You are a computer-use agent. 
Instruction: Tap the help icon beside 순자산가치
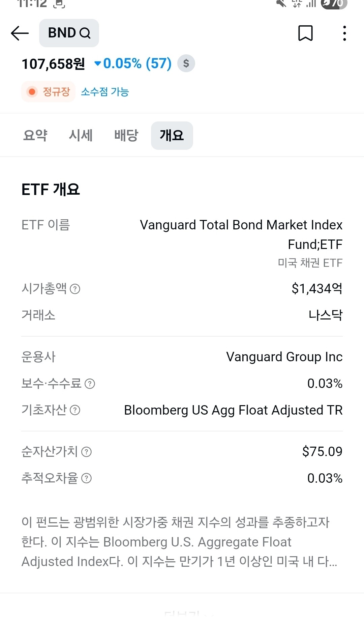87,452
